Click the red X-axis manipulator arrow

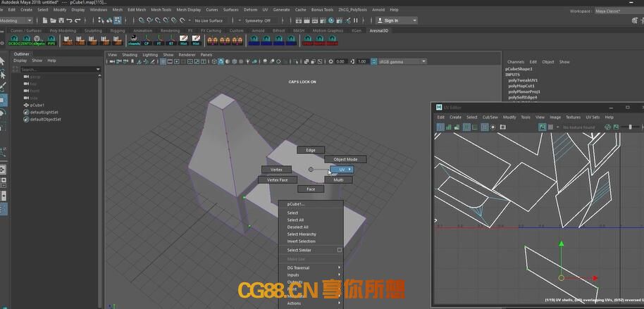[x=595, y=278]
